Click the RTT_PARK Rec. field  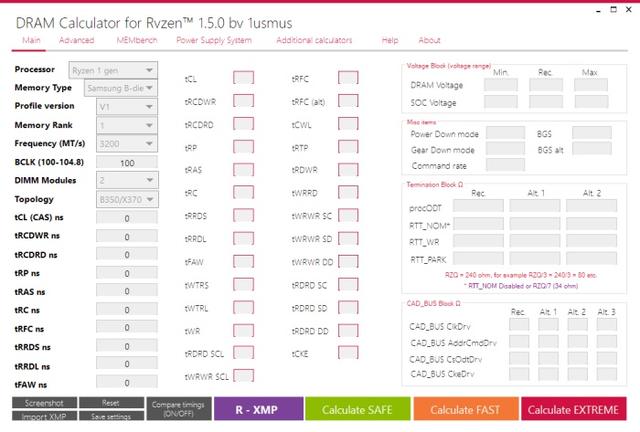[x=478, y=258]
